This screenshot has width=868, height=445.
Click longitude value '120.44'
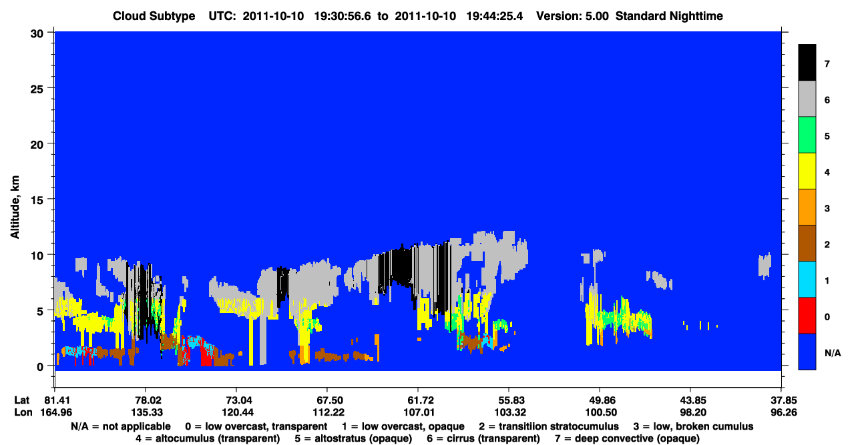236,412
